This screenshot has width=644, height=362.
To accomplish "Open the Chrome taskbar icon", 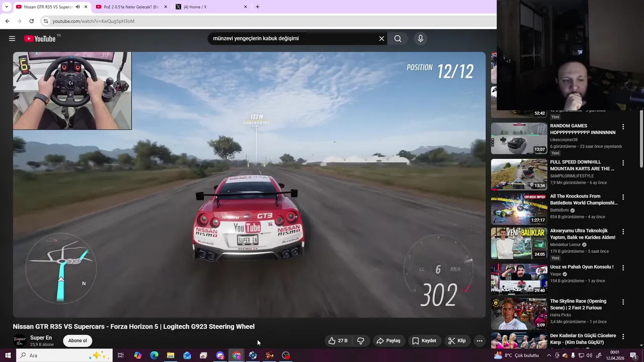I will [x=236, y=355].
